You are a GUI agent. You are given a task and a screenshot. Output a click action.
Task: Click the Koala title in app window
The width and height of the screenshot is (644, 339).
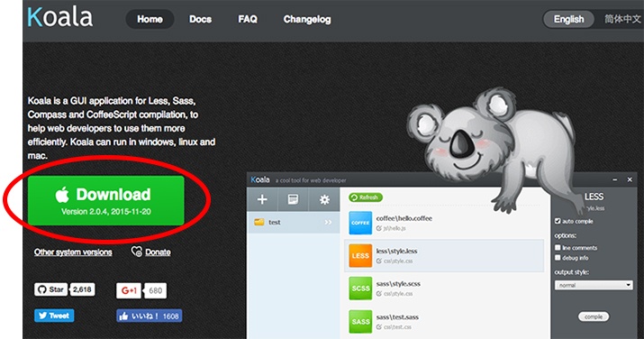(x=260, y=179)
